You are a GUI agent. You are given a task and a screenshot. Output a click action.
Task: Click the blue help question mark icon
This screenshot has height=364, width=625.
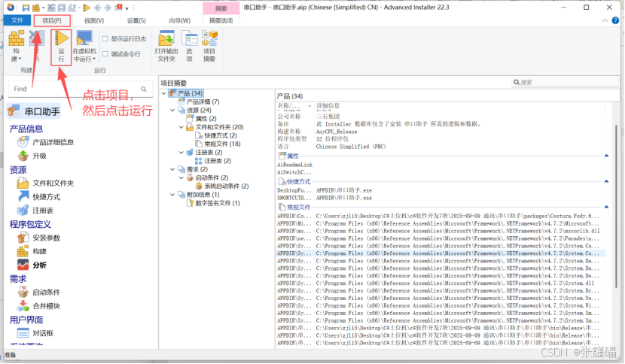(615, 20)
